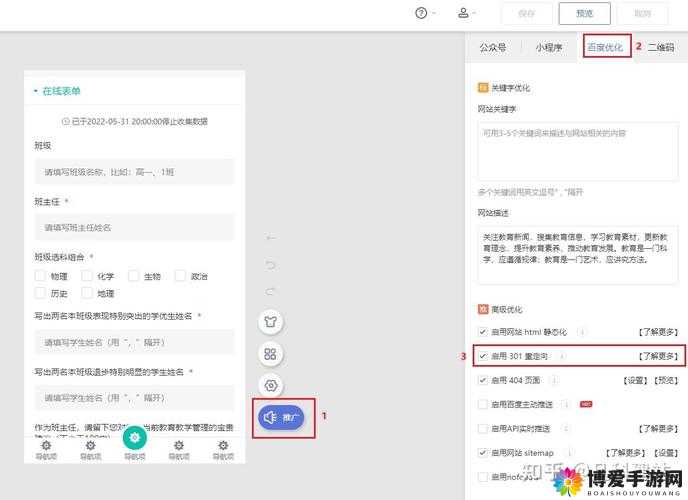Open the hexagon settings icon button

(x=271, y=386)
